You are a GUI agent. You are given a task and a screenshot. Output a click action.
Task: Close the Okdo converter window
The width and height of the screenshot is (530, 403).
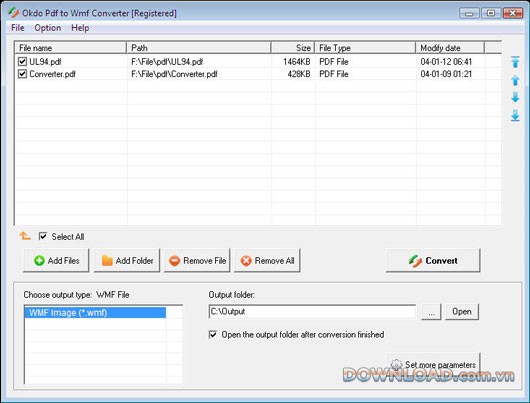click(513, 14)
